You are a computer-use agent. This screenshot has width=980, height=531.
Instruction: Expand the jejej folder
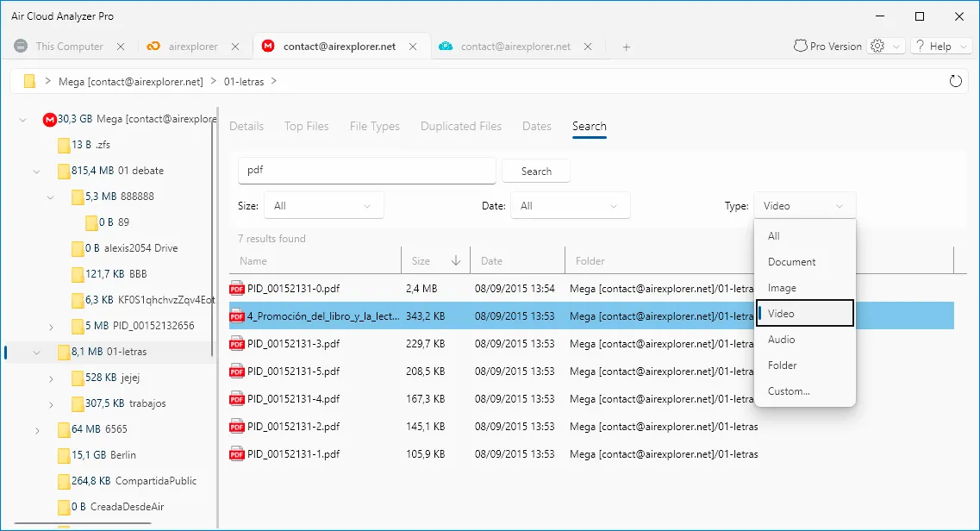51,378
